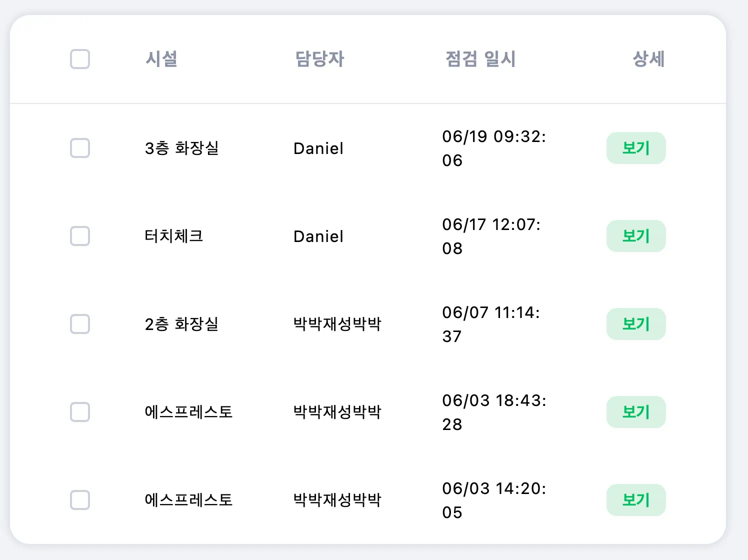Click the 06/07 11:14:37 timestamp

(491, 324)
